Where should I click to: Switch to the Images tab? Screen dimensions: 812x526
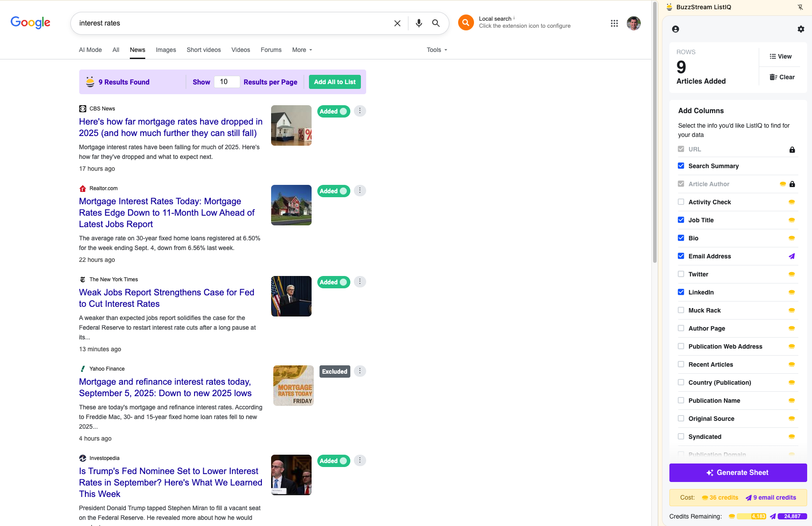coord(165,50)
